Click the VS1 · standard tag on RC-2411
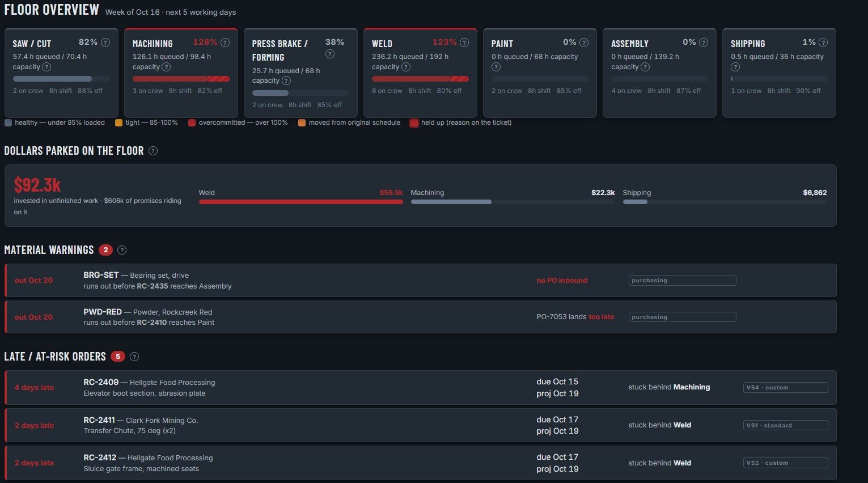Screen dimensions: 868x483 (x=785, y=425)
